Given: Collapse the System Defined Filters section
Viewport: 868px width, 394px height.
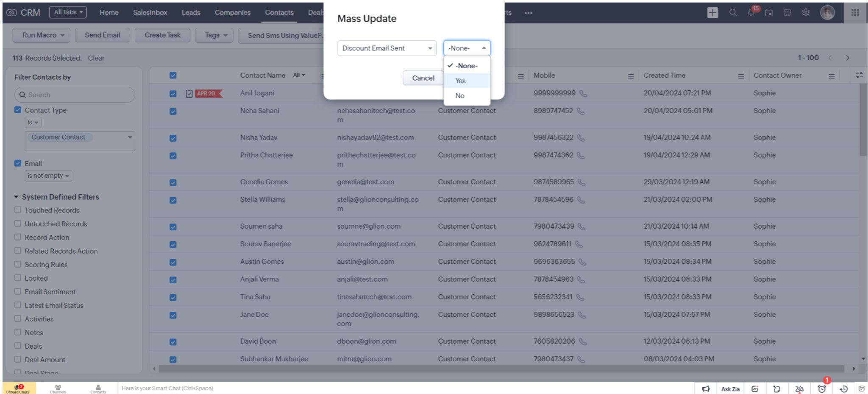Looking at the screenshot, I should [17, 197].
